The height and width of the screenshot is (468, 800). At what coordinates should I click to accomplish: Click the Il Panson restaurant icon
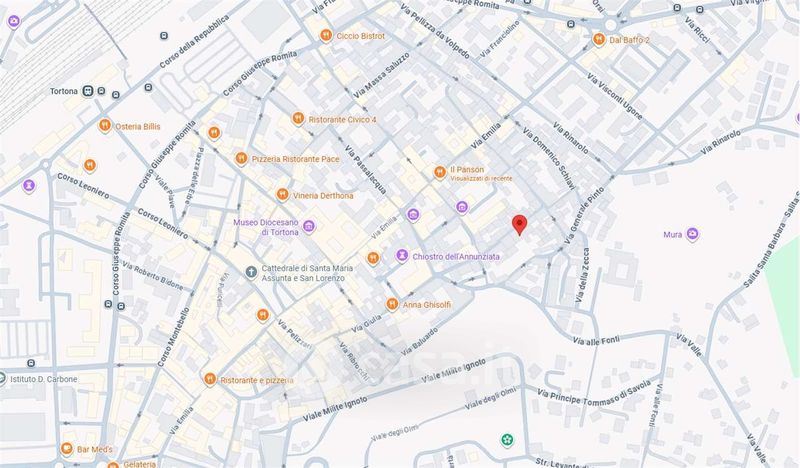440,173
